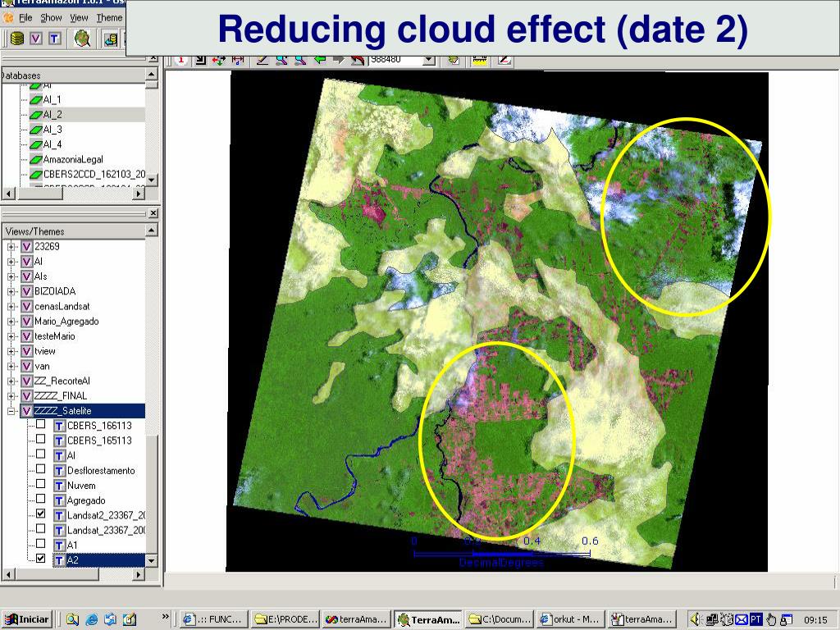Click the scroll-down arrow of the Databases list
Image resolution: width=840 pixels, height=630 pixels.
[x=152, y=180]
